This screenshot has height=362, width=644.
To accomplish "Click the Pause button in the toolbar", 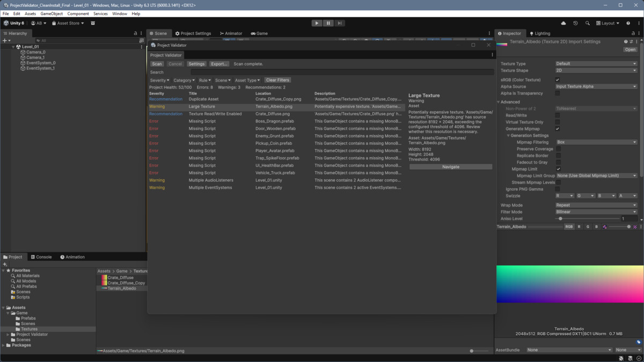I will [328, 23].
